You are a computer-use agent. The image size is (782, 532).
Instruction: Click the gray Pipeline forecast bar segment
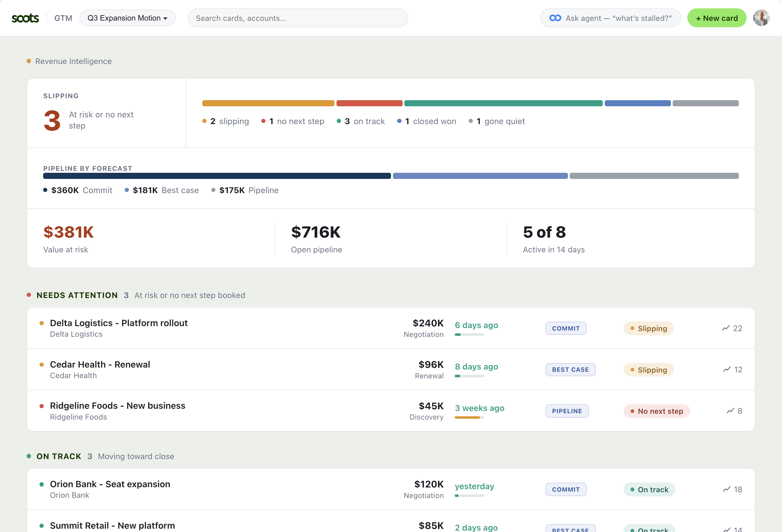[x=654, y=176]
